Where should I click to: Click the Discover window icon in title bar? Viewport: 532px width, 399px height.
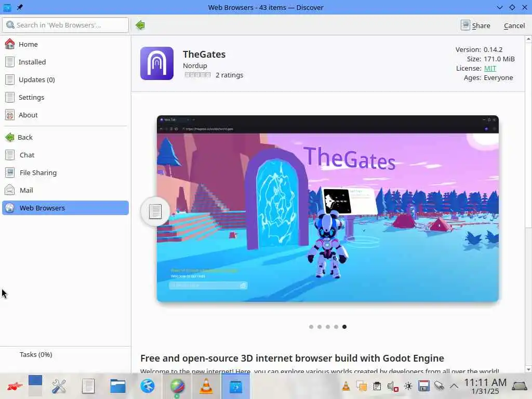tap(7, 7)
